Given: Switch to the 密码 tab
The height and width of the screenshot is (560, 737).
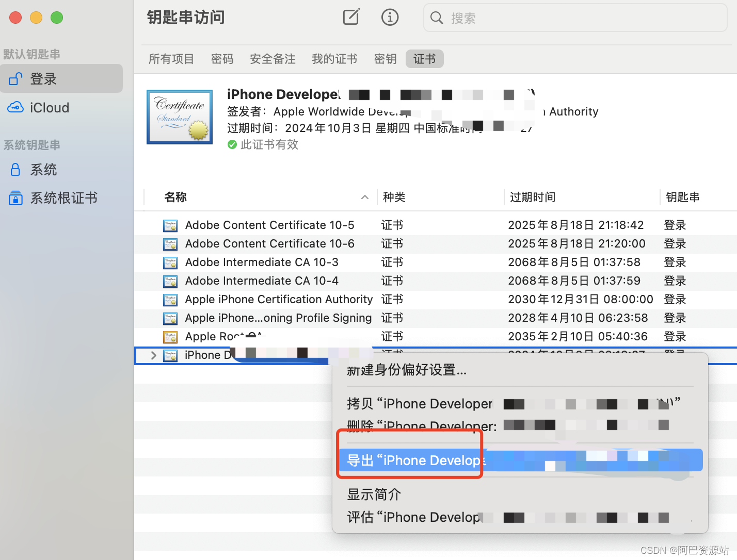Looking at the screenshot, I should pyautogui.click(x=222, y=59).
